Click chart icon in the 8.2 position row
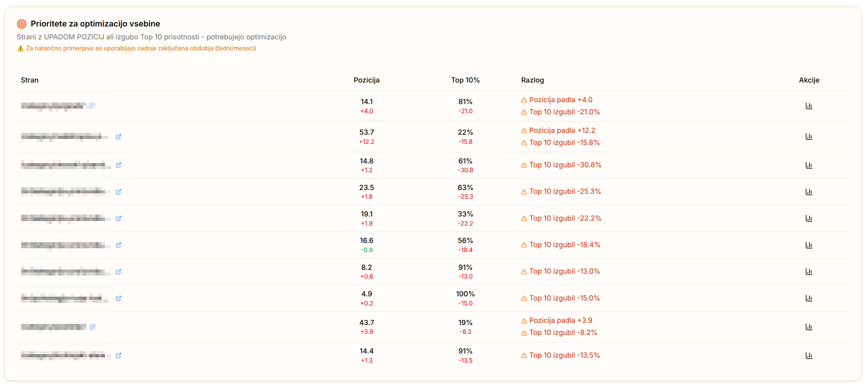 [x=809, y=272]
